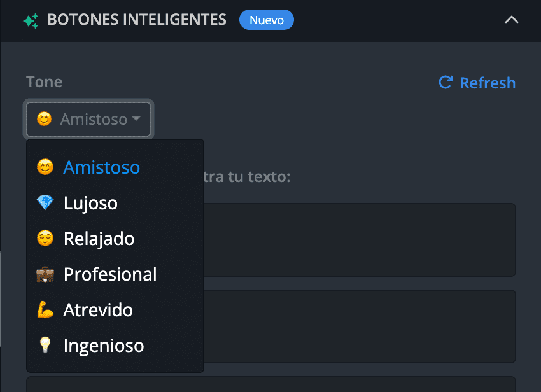This screenshot has width=541, height=392.
Task: Click the flexed arm emoji next to Atrevido
Action: tap(45, 309)
